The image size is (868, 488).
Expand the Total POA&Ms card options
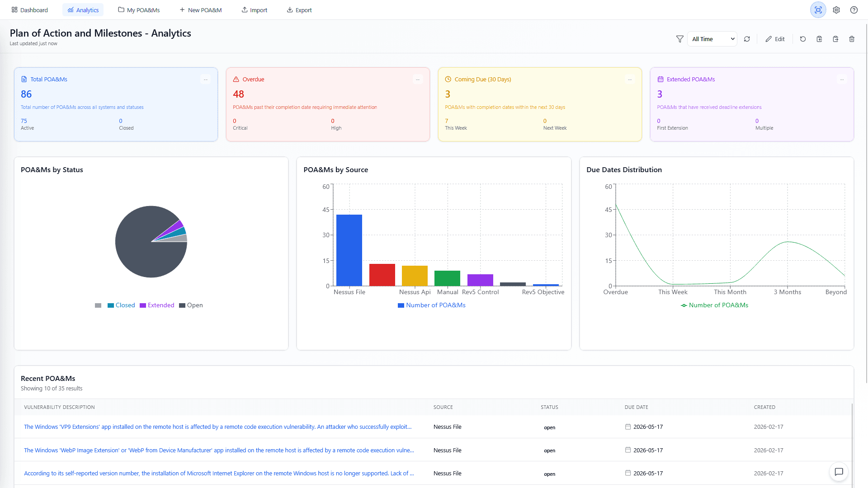coord(206,79)
